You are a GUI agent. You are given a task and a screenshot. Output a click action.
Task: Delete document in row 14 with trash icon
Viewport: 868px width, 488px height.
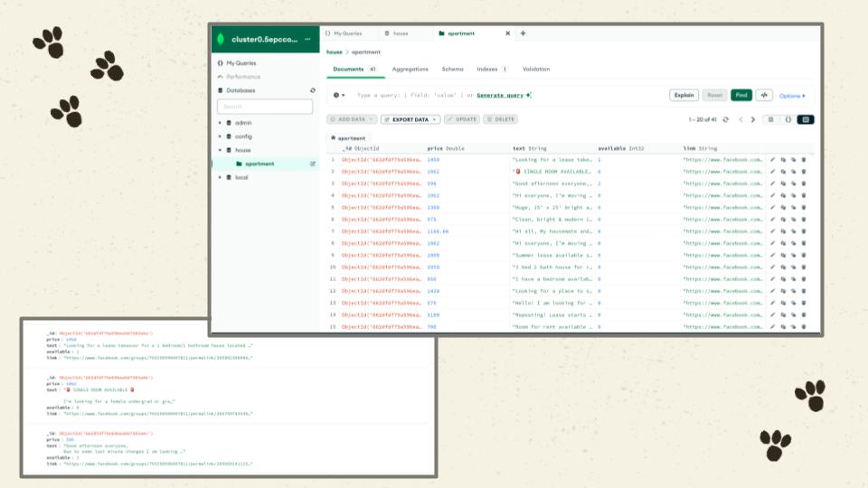[x=804, y=314]
